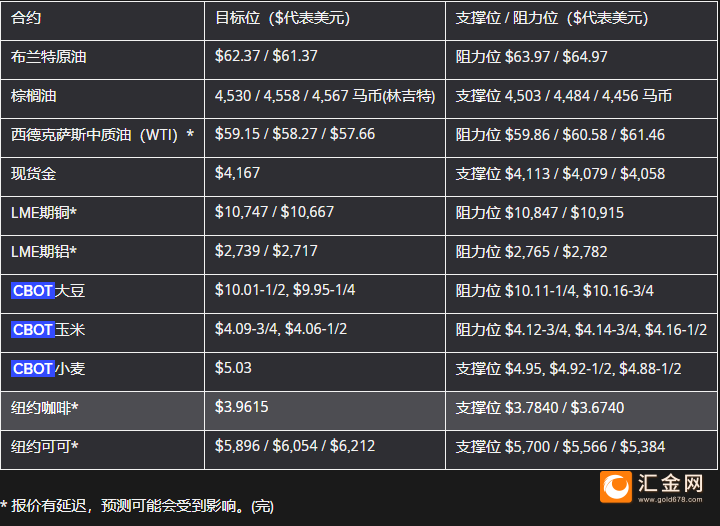Click the 西德克萨斯中质油 (WTI) cell

point(102,134)
